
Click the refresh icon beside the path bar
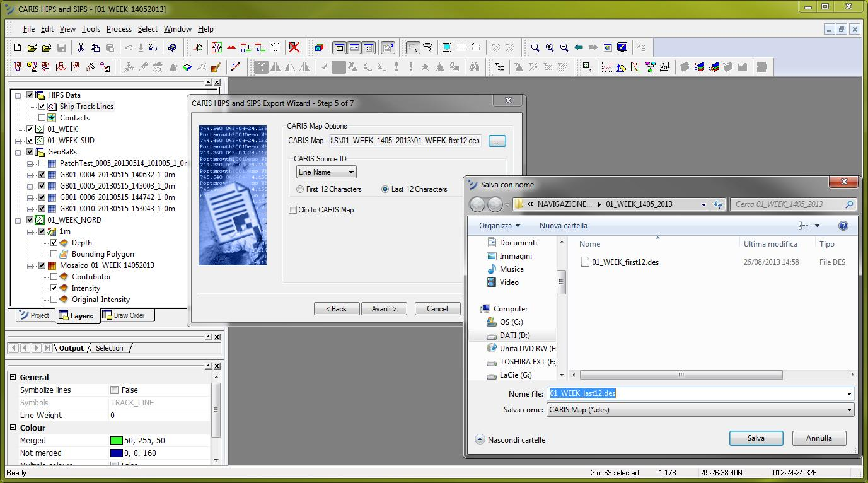[x=718, y=204]
